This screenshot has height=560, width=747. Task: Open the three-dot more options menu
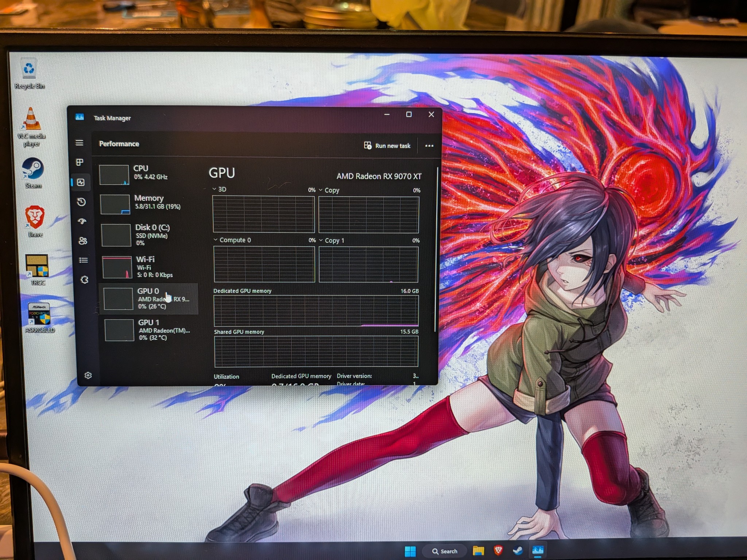pos(429,146)
